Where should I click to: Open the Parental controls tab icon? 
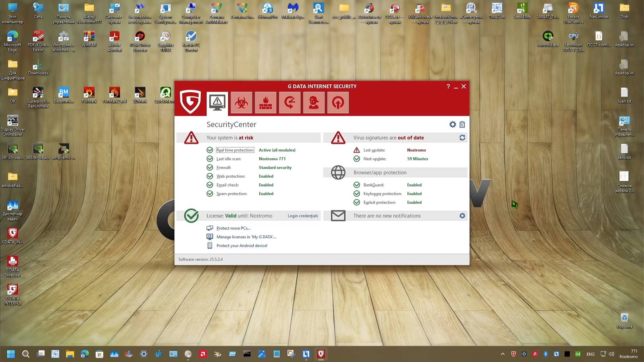[313, 103]
